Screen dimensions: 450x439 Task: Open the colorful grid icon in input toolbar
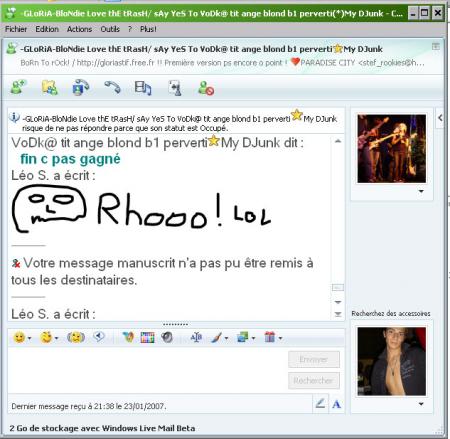tap(147, 338)
